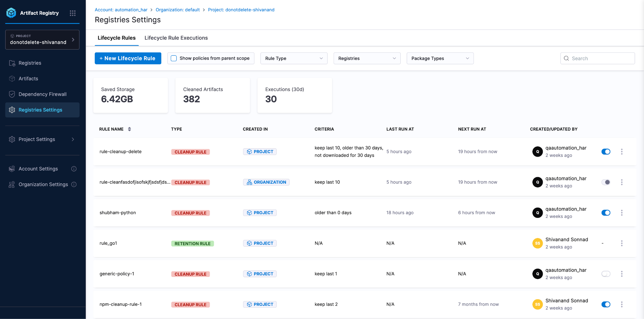Screen dimensions: 644x319
Task: Sort by Rule Name arrows icon
Action: 130,129
